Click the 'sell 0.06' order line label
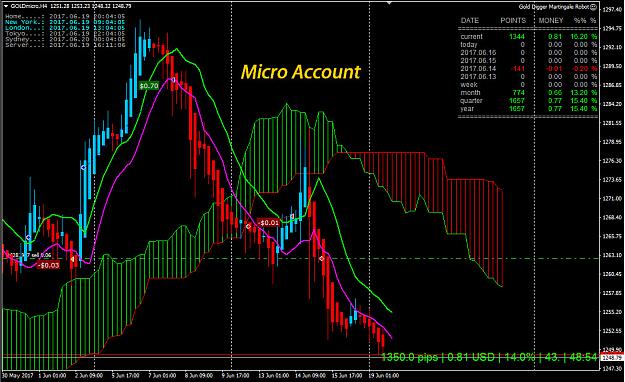Screen dimensions: 625x382 coord(30,255)
